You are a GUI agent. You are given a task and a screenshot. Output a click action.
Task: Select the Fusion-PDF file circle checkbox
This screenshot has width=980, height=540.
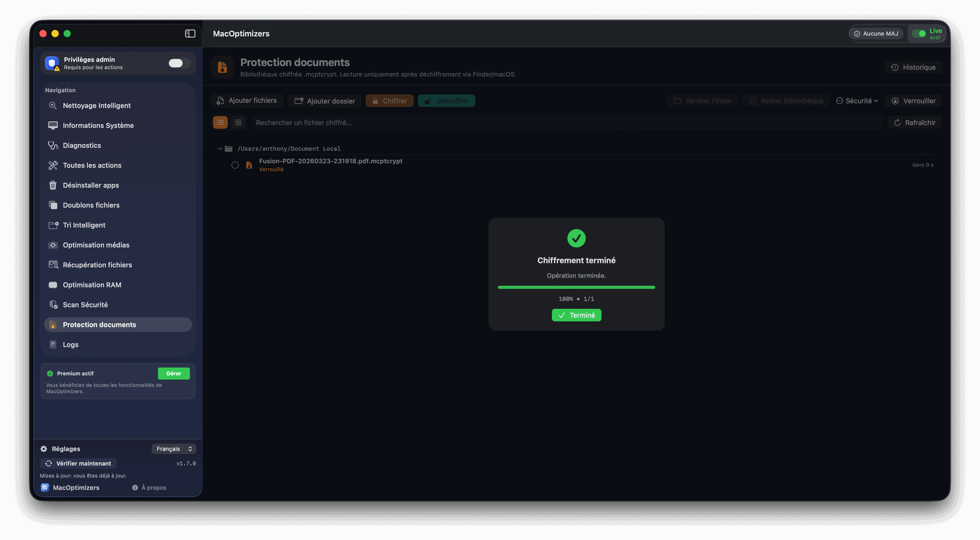(x=235, y=165)
